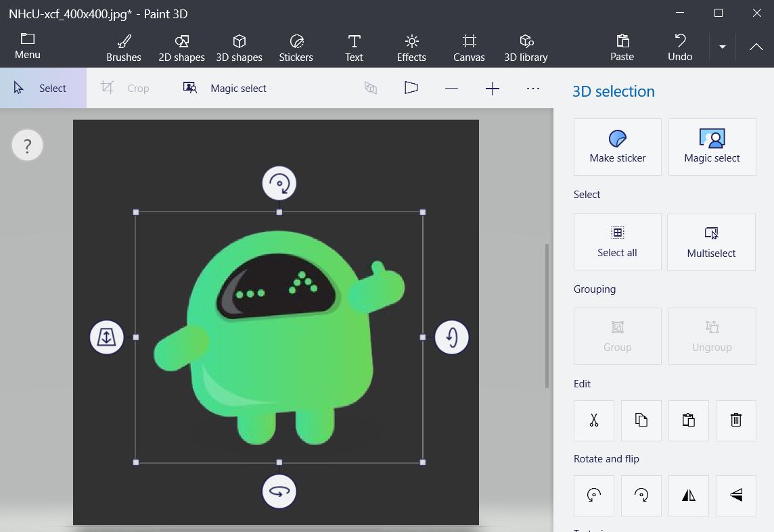
Task: Click Magic select in side panel
Action: coord(712,147)
